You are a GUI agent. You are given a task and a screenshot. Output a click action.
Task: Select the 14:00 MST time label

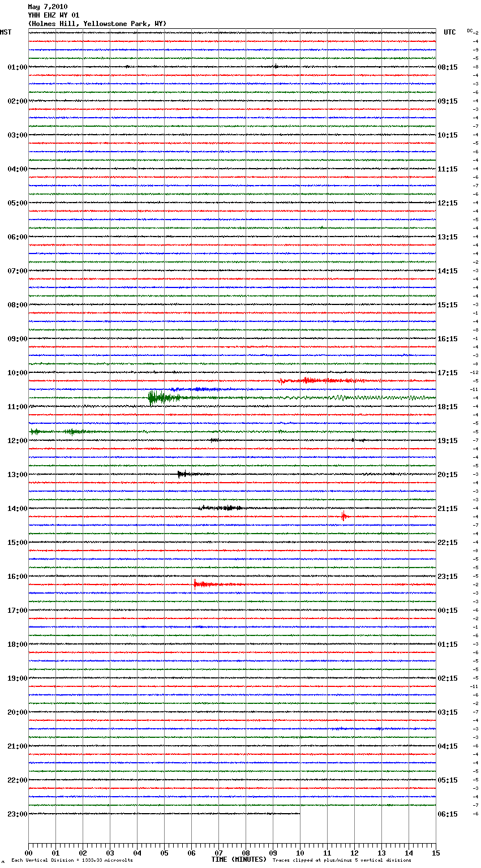click(x=17, y=509)
